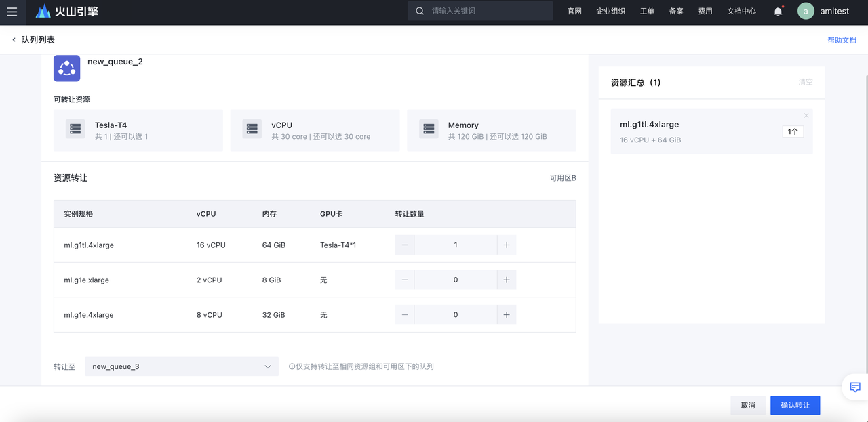Open the amltest user avatar

click(x=806, y=11)
